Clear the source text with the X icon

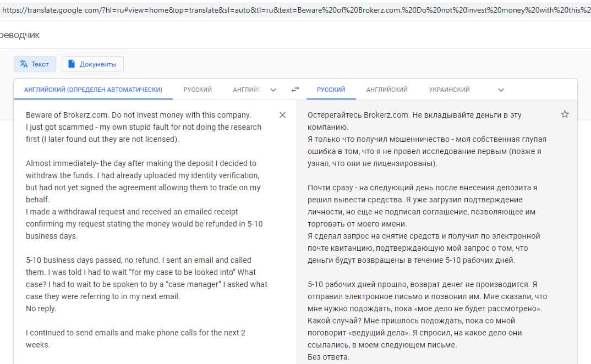pyautogui.click(x=282, y=115)
